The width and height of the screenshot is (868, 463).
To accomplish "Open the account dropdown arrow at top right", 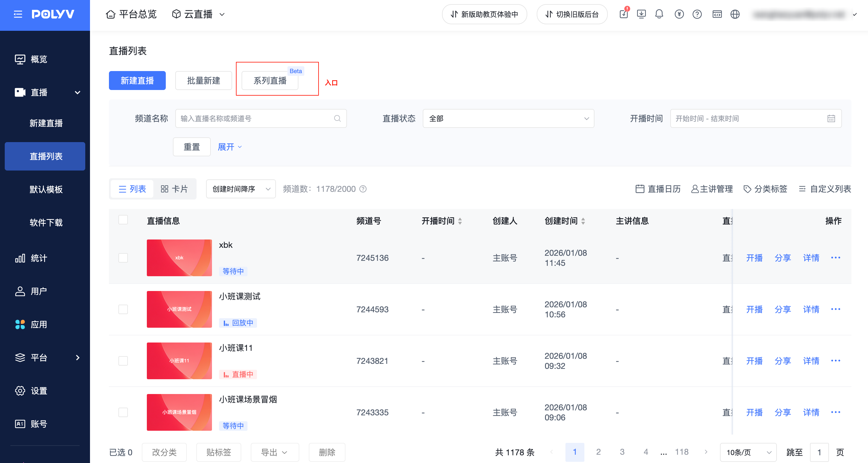I will coord(855,15).
